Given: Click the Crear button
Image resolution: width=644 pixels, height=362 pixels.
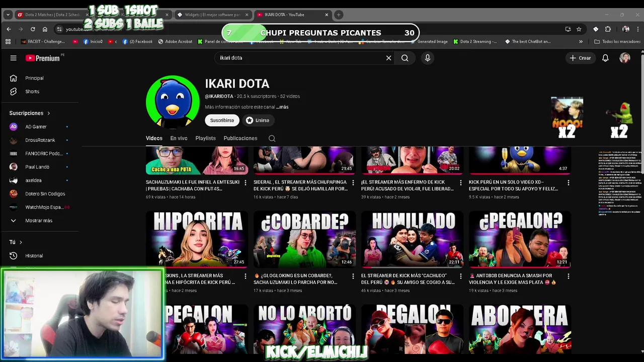Looking at the screenshot, I should click(x=580, y=58).
